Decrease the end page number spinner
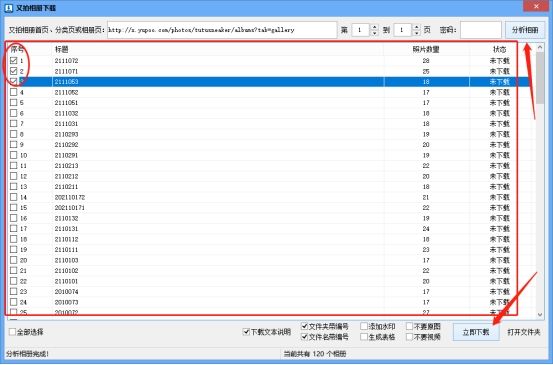This screenshot has height=365, width=553. click(417, 33)
